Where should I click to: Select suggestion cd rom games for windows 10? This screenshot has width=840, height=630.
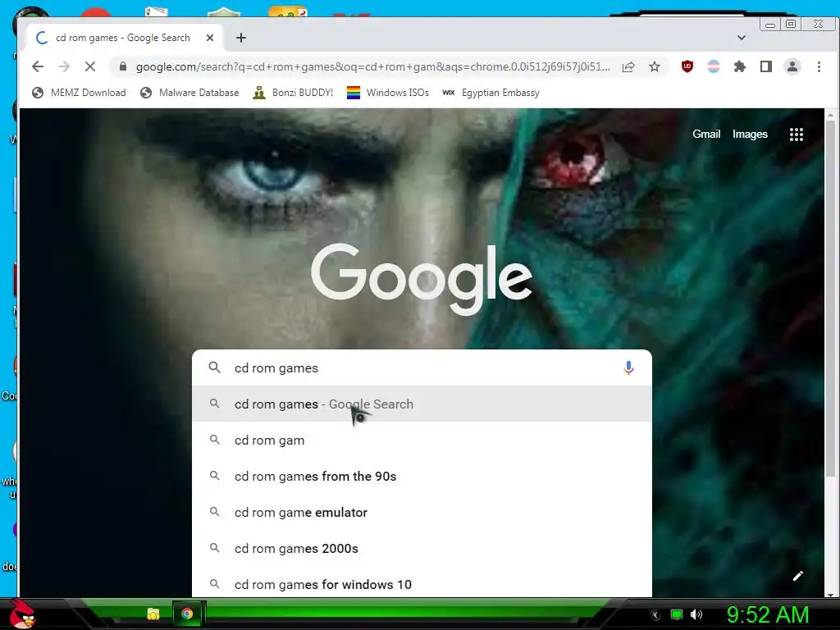(x=422, y=584)
